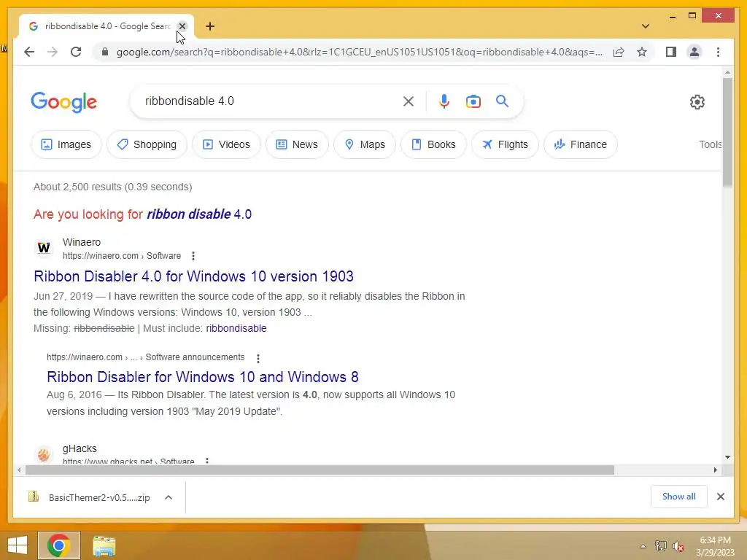Click suggested query ribbon disable 4.0
Image resolution: width=747 pixels, height=560 pixels.
[x=199, y=214]
